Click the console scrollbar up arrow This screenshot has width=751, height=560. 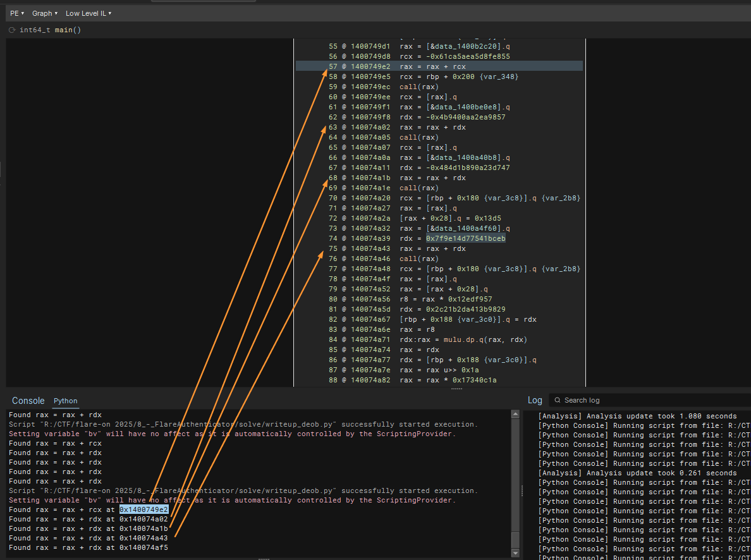tap(516, 414)
